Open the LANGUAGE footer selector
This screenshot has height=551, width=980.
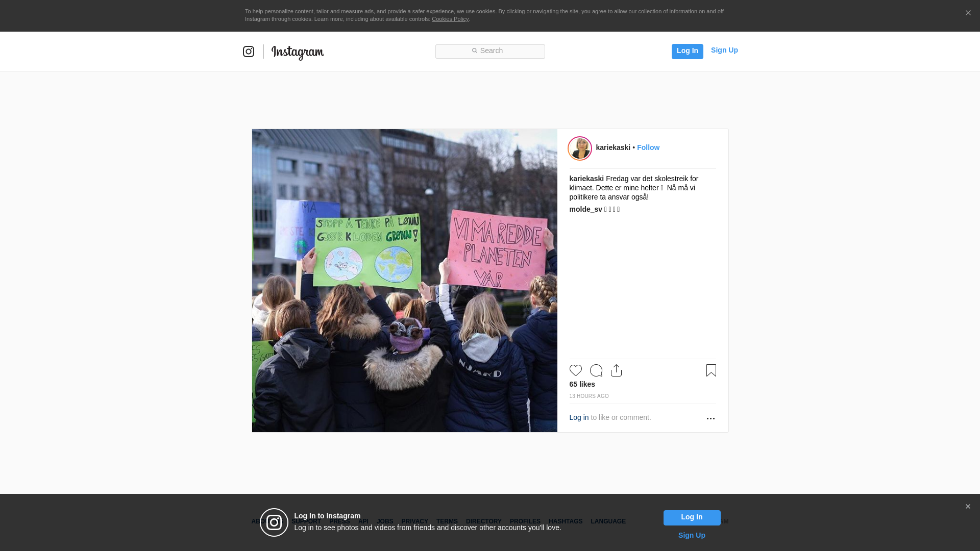point(608,521)
